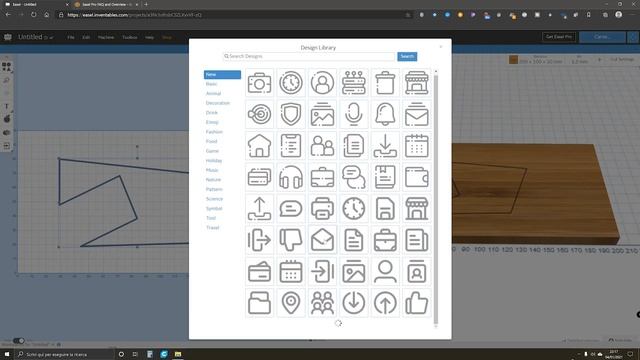
Task: Select the Animal category
Action: click(213, 93)
